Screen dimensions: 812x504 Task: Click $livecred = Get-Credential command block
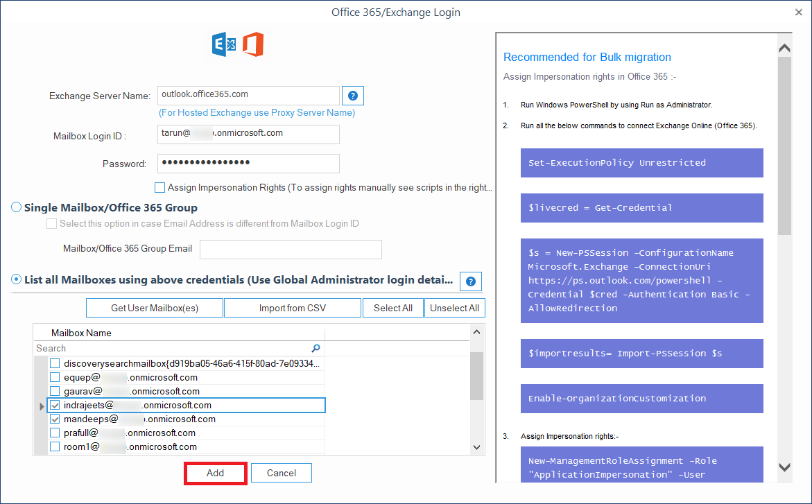point(641,208)
